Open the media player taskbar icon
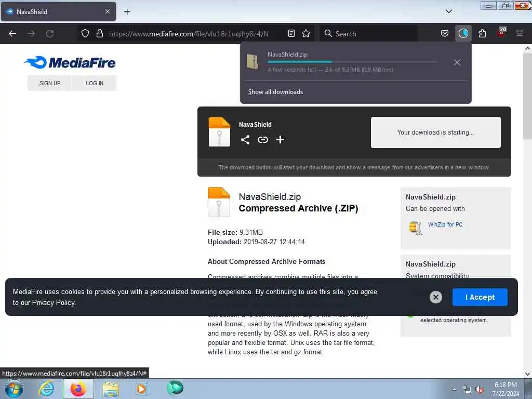 [142, 389]
